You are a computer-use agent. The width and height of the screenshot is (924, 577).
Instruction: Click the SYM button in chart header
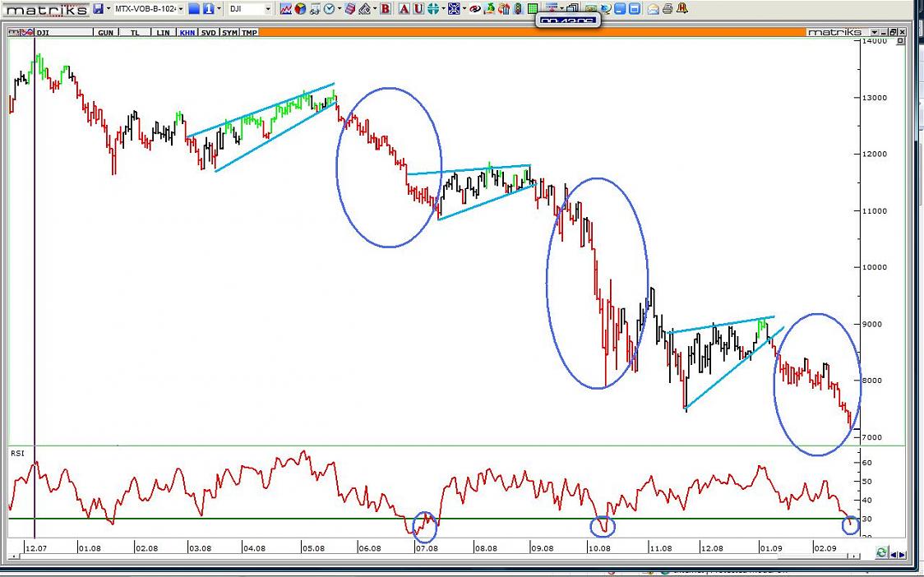tap(229, 33)
